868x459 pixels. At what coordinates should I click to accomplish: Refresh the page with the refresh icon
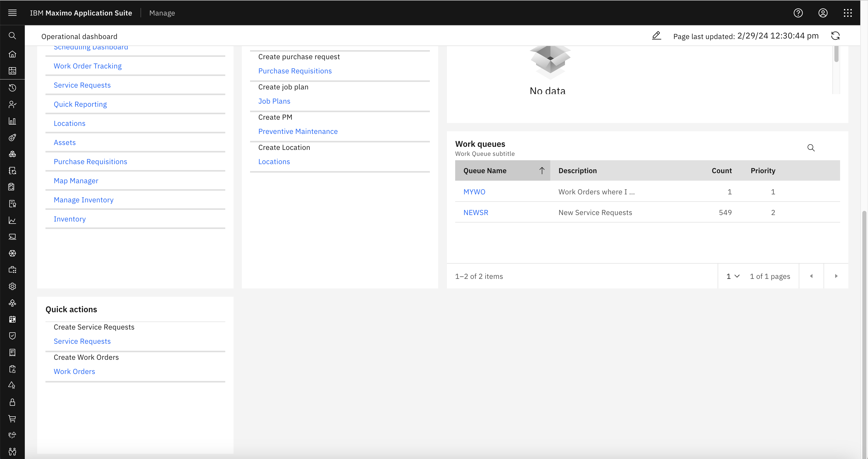[x=836, y=36]
